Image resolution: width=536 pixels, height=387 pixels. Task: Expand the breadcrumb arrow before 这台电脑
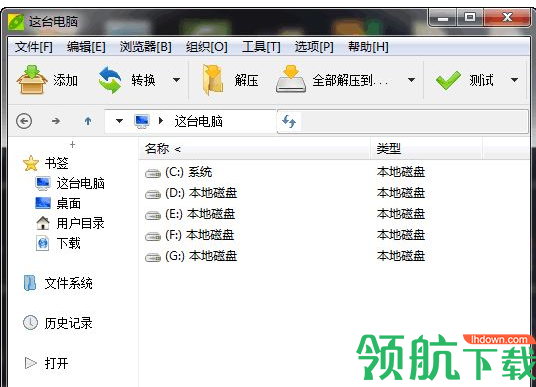click(161, 121)
